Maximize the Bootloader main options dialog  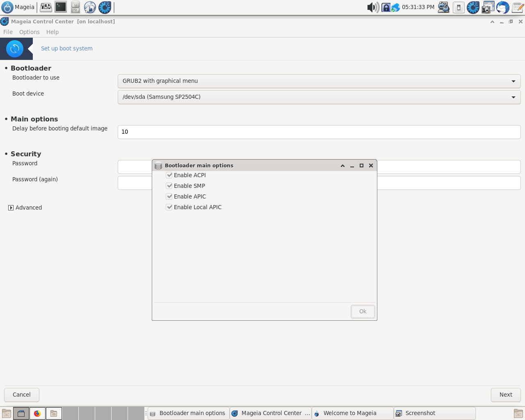coord(361,166)
